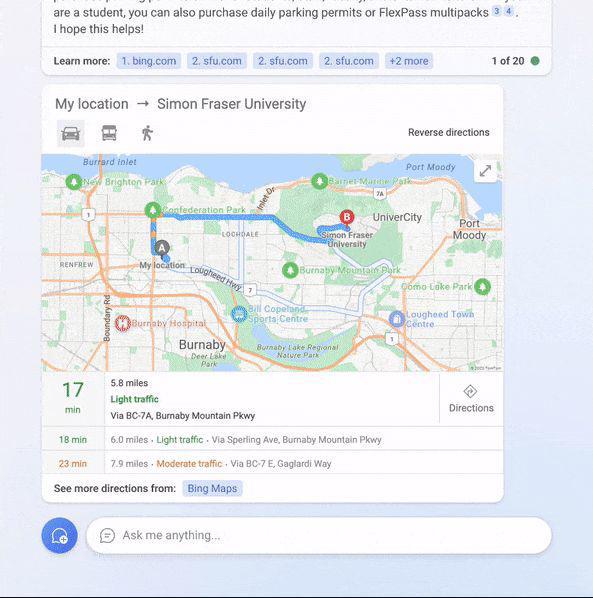593x598 pixels.
Task: Expand the map to full view
Action: (x=485, y=170)
